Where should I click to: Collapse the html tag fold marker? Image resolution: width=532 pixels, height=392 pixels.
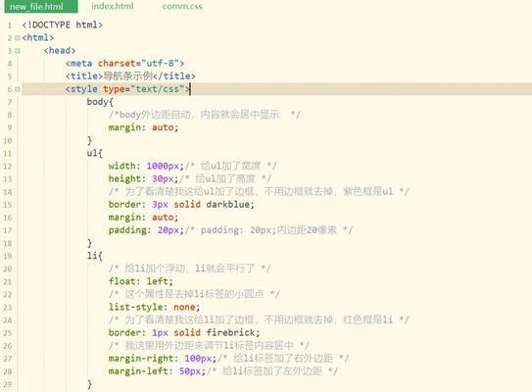point(18,37)
